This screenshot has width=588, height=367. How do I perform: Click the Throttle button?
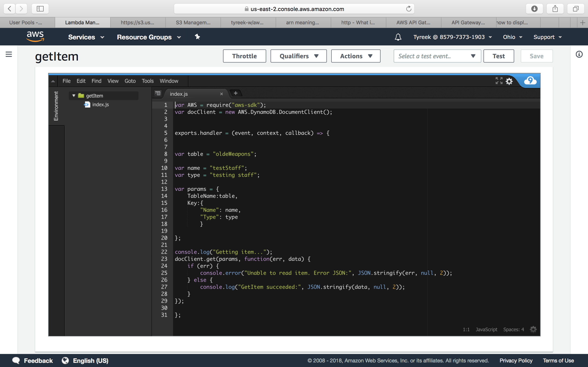244,56
